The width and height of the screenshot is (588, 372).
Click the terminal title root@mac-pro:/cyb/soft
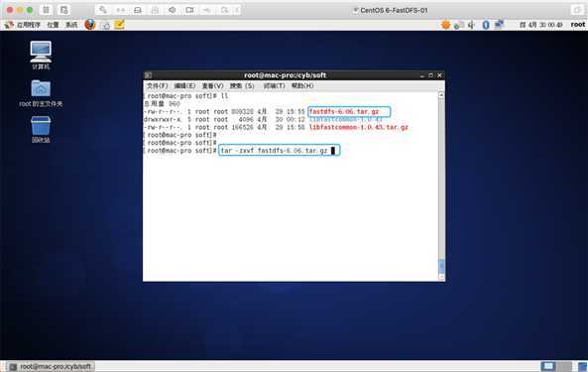coord(285,75)
